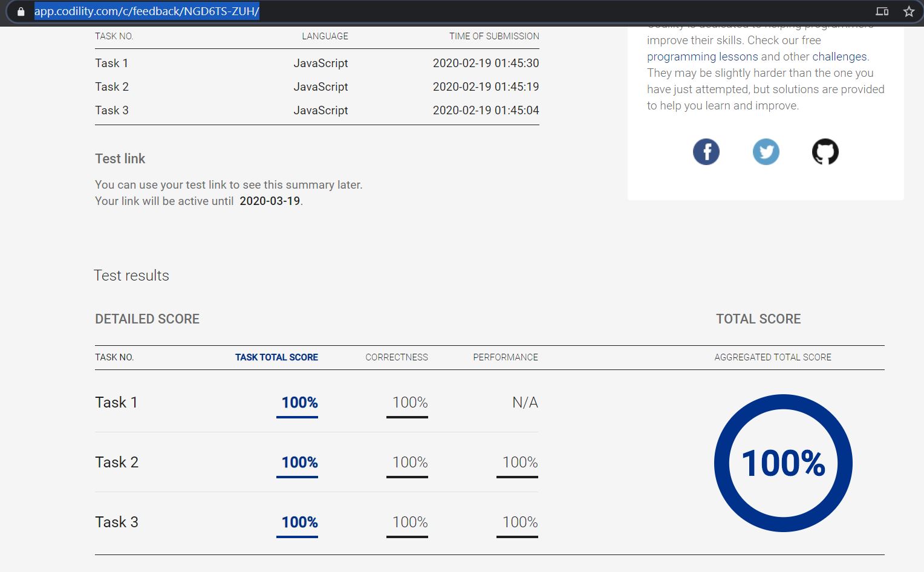This screenshot has width=924, height=572.
Task: Click Task 1 correctness 100%
Action: [410, 403]
